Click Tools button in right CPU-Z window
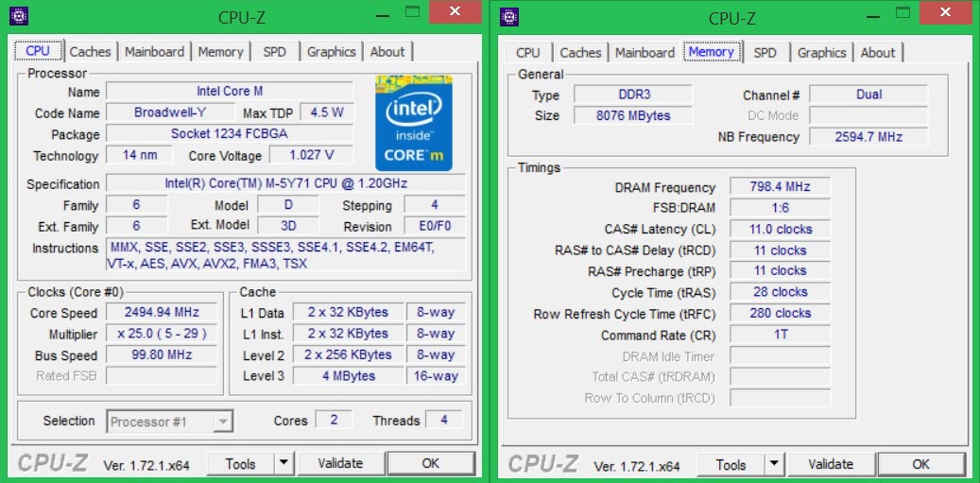 [x=731, y=464]
